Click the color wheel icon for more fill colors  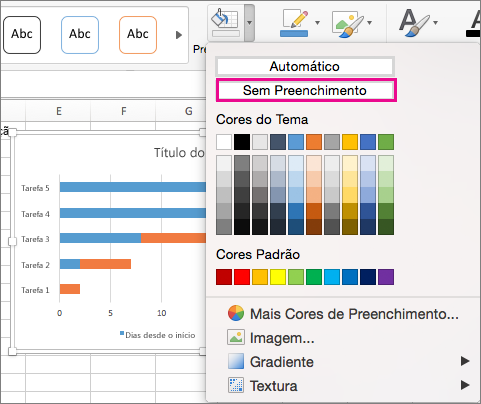(236, 313)
